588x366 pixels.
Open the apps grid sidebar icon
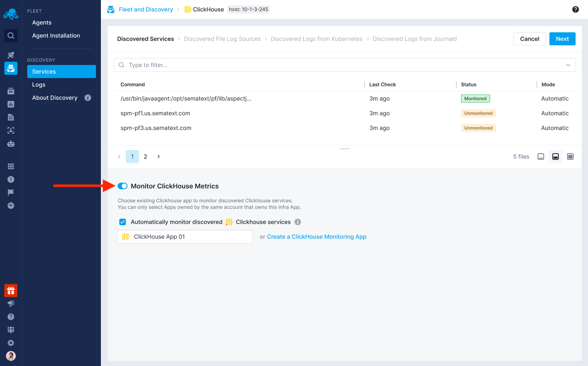tap(11, 166)
